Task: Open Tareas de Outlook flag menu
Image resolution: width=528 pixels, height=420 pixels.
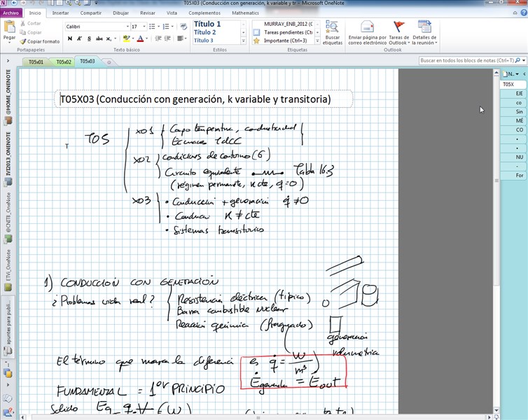Action: pyautogui.click(x=398, y=33)
